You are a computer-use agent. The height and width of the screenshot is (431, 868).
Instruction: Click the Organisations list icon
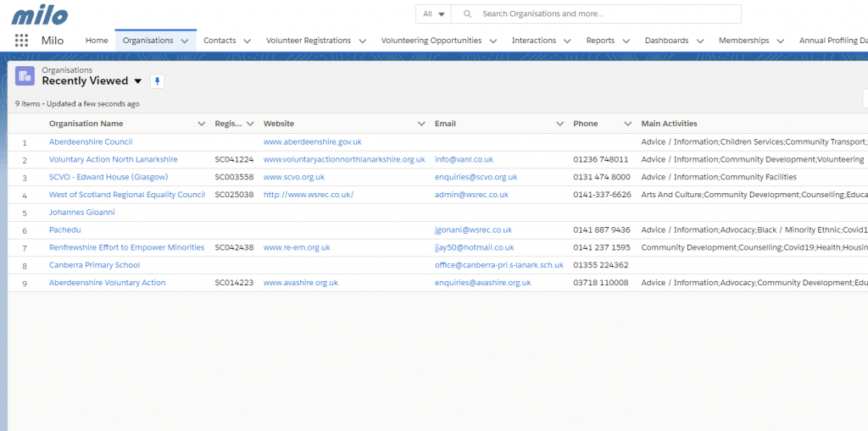25,76
